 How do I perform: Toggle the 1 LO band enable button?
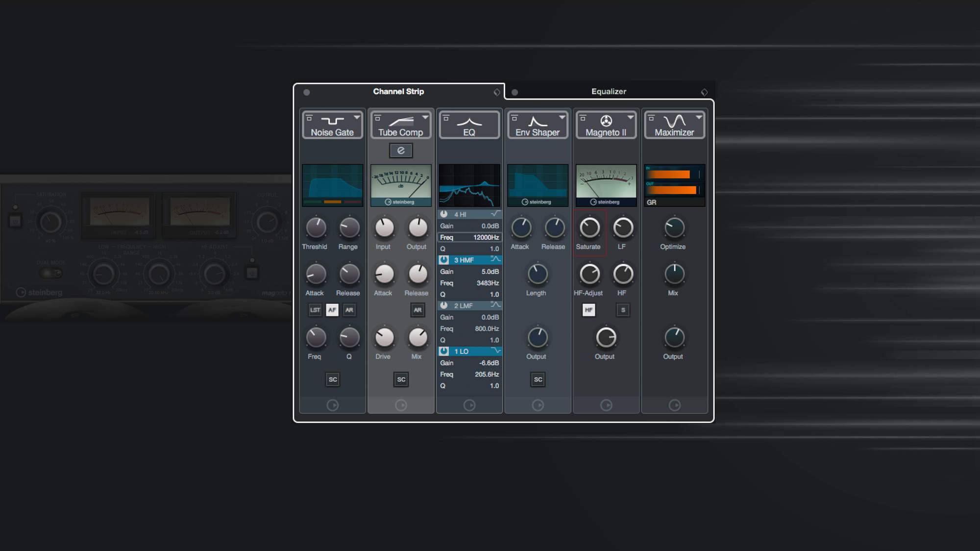443,351
